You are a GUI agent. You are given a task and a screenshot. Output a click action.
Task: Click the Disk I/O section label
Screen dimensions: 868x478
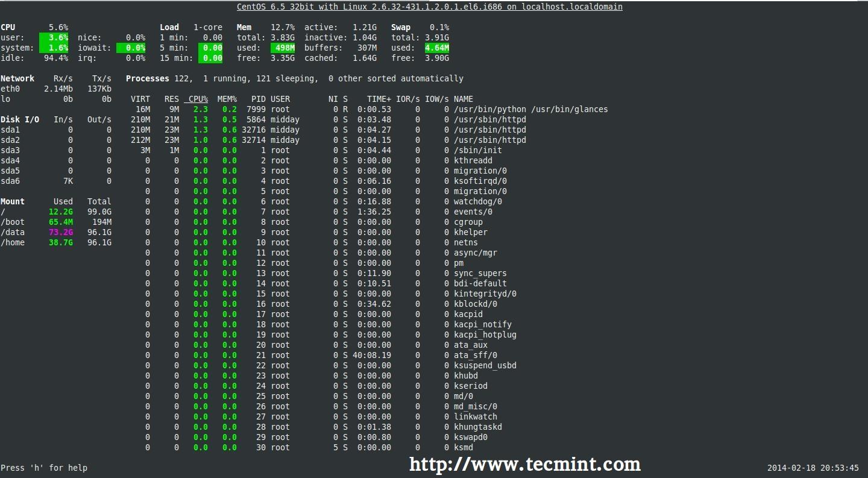coord(20,119)
